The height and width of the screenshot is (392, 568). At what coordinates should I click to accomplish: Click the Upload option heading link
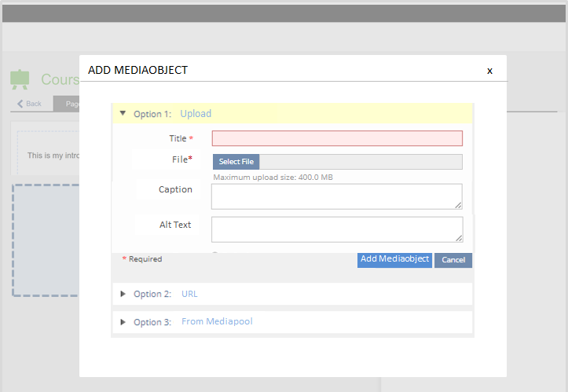click(x=196, y=114)
